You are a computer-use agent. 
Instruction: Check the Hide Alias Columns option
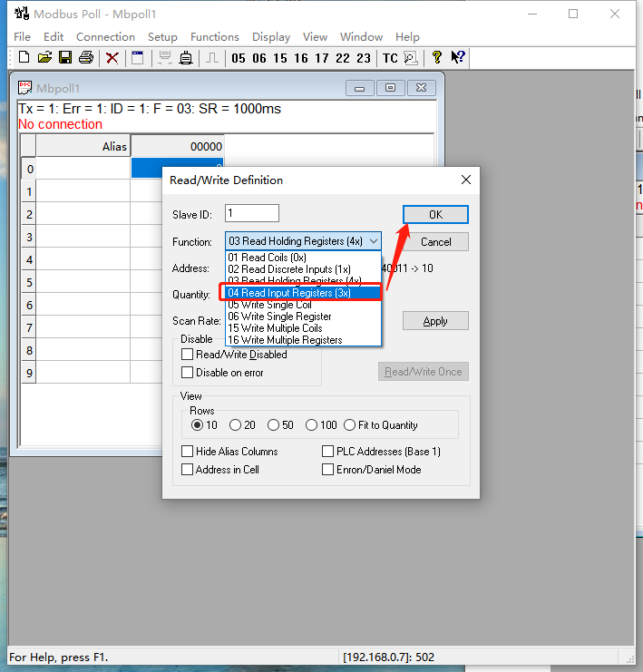coord(188,452)
